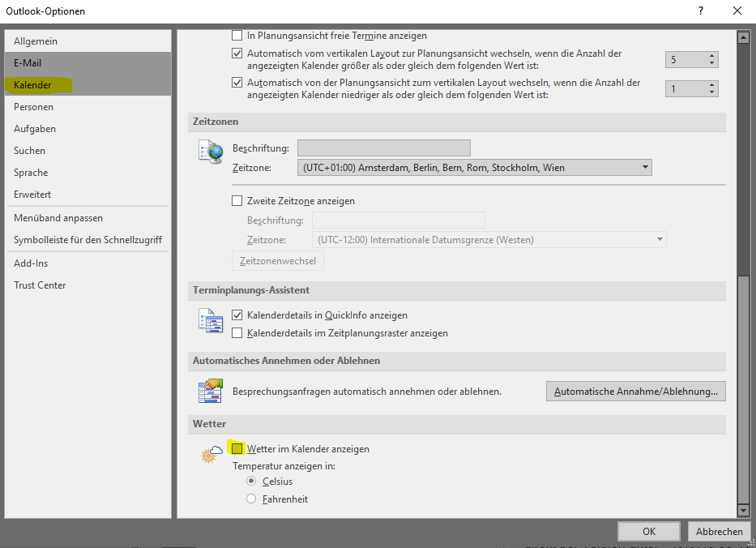Open the Zeitzone dropdown showing Amsterdam, Berlin
Image resolution: width=756 pixels, height=548 pixels.
[474, 168]
